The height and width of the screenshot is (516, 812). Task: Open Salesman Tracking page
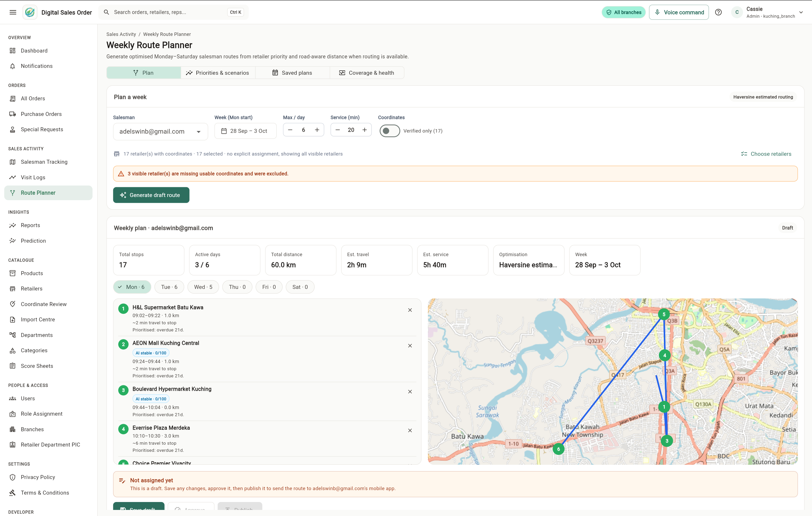[x=48, y=162]
